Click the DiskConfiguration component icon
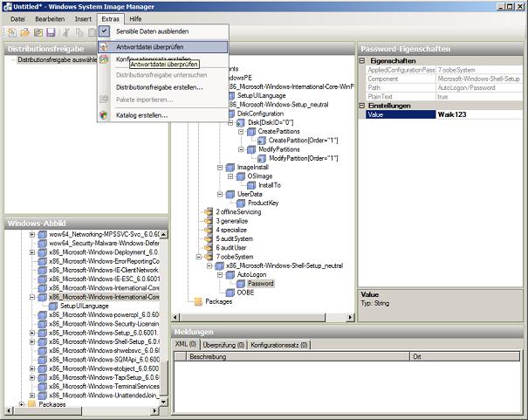 click(231, 114)
